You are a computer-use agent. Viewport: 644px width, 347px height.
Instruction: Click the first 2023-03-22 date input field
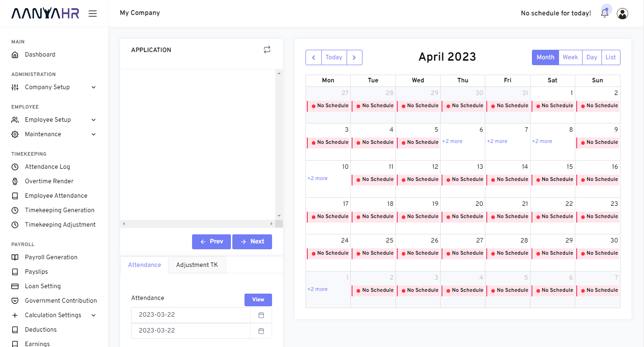pos(190,314)
